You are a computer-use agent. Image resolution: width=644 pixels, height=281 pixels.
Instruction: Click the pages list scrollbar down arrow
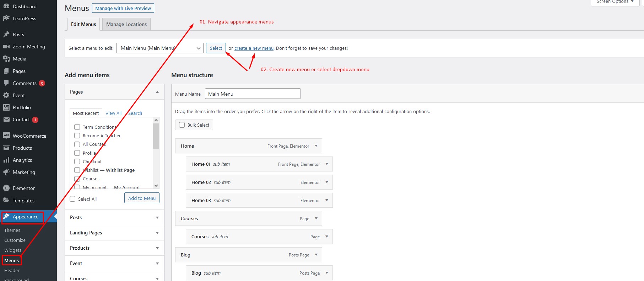point(156,185)
